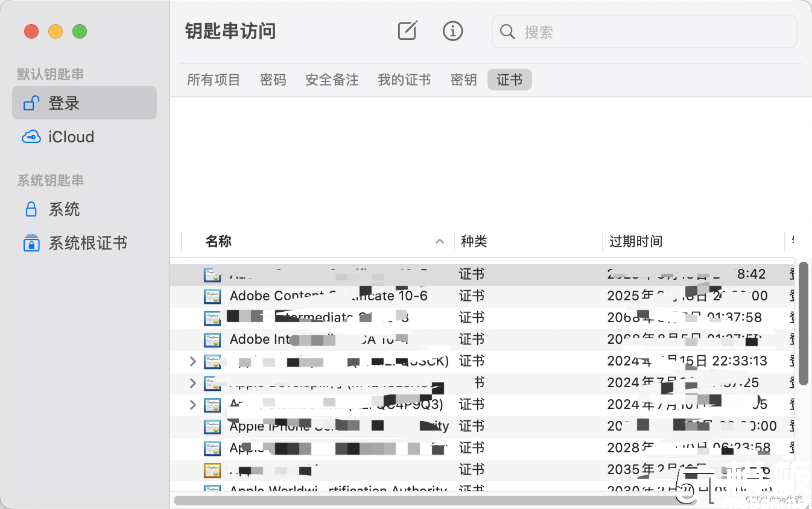Click certificate icon of the Intermediate row
Image resolution: width=812 pixels, height=509 pixels.
click(x=212, y=318)
